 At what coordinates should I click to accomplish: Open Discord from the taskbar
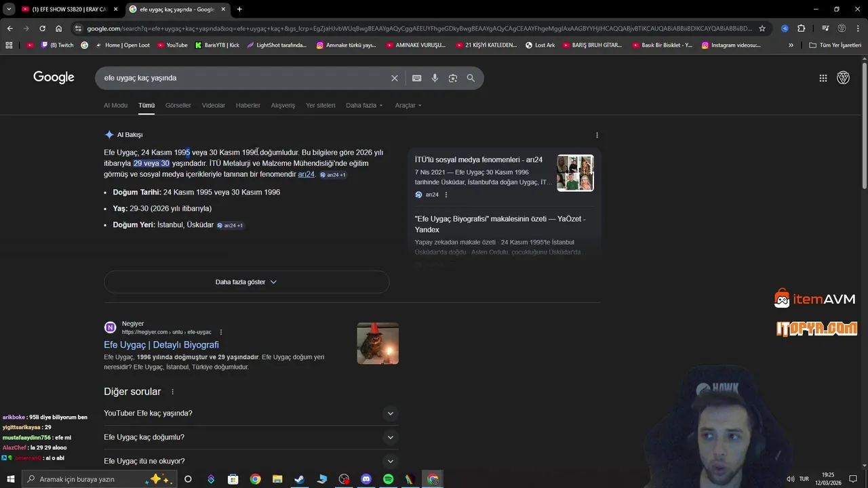(366, 479)
